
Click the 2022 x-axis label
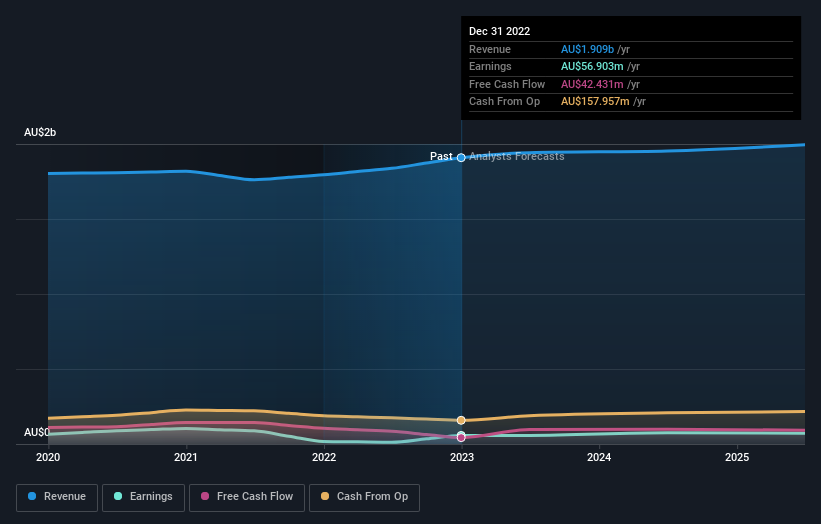(324, 457)
